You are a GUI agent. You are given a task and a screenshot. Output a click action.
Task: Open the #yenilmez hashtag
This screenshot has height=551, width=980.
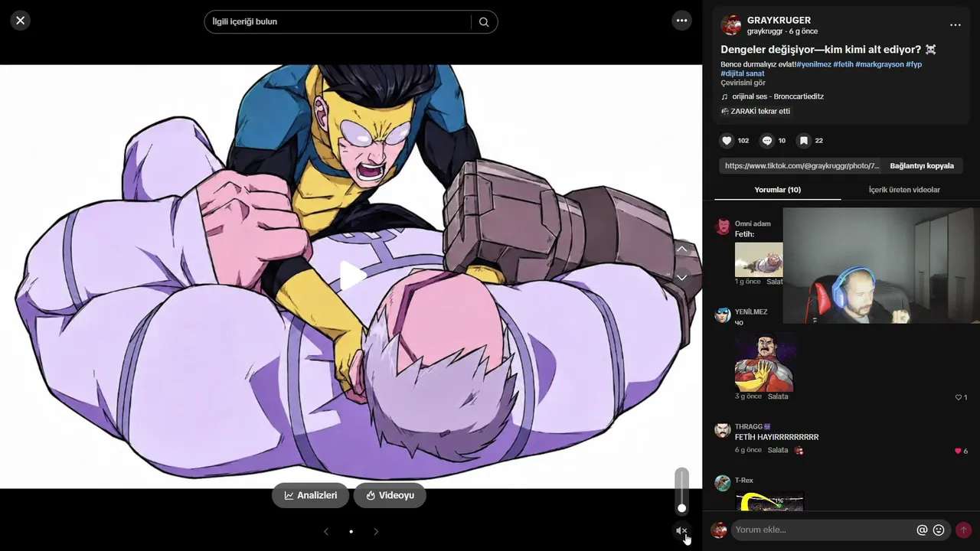[813, 64]
